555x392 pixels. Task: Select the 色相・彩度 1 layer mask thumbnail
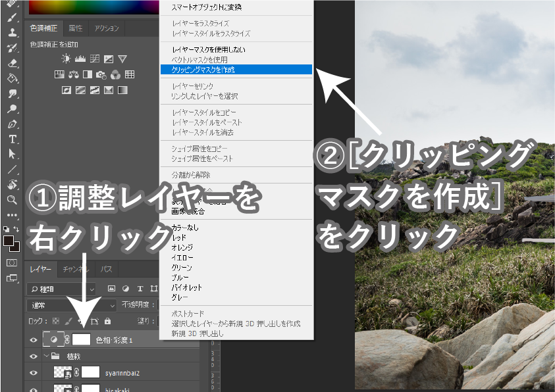pos(82,339)
